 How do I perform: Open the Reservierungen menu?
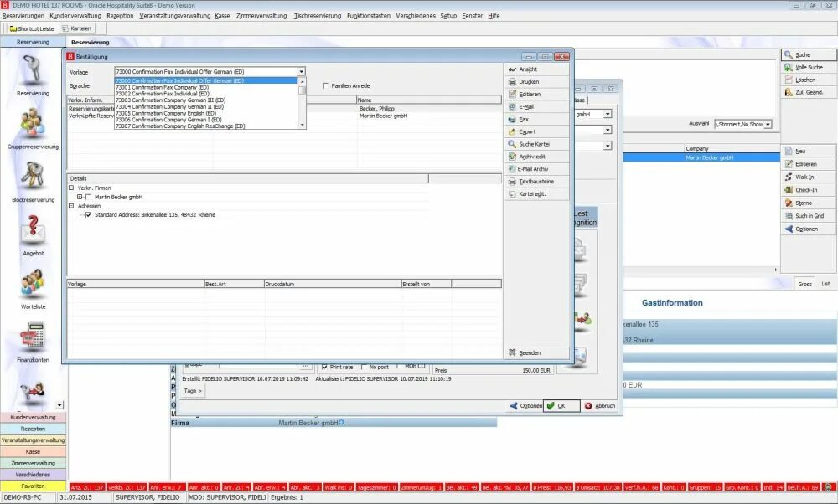(x=23, y=16)
